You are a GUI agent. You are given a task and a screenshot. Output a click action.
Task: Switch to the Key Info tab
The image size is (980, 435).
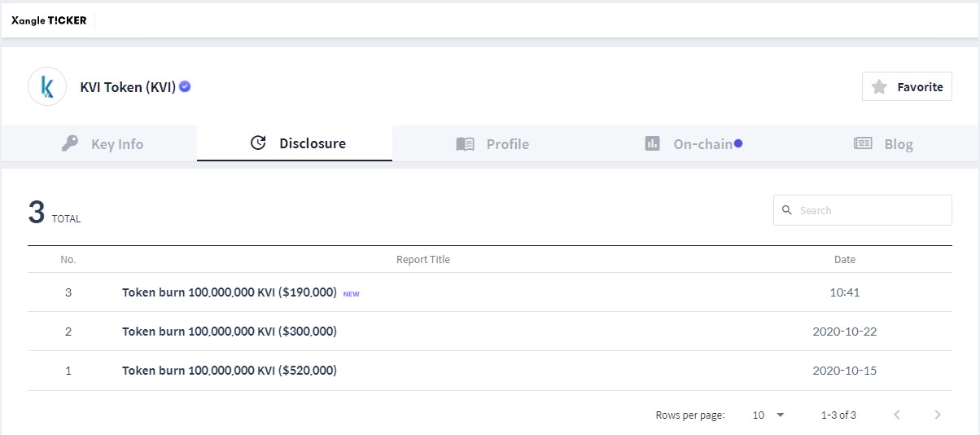99,143
